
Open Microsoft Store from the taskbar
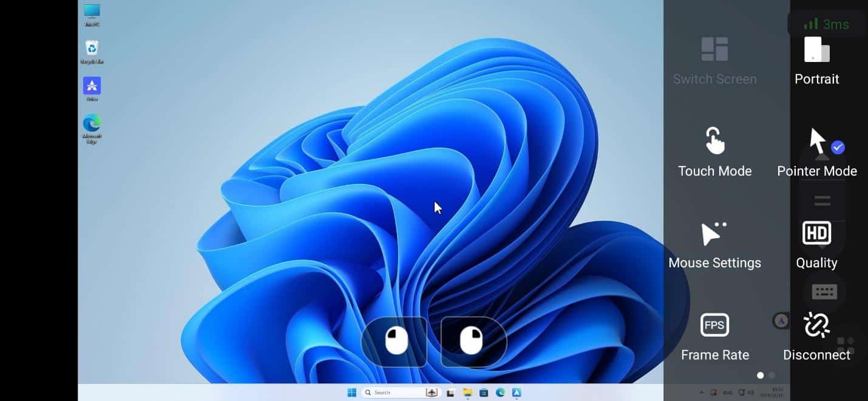pos(484,392)
